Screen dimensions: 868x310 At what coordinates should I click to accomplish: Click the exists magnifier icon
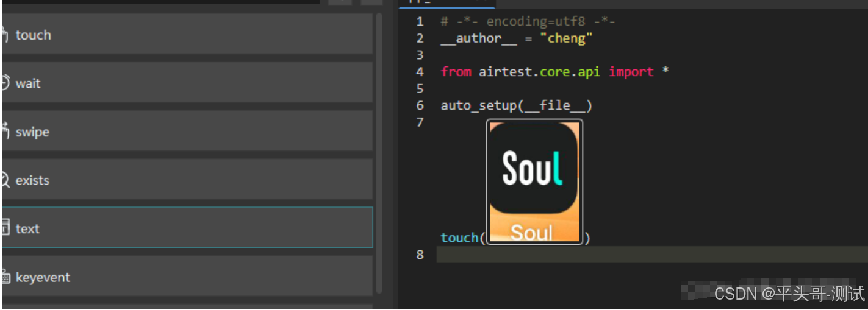click(x=5, y=180)
